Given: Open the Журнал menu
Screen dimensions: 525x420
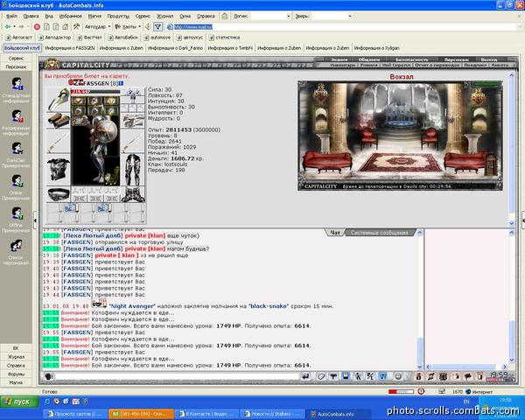Looking at the screenshot, I should pos(165,16).
